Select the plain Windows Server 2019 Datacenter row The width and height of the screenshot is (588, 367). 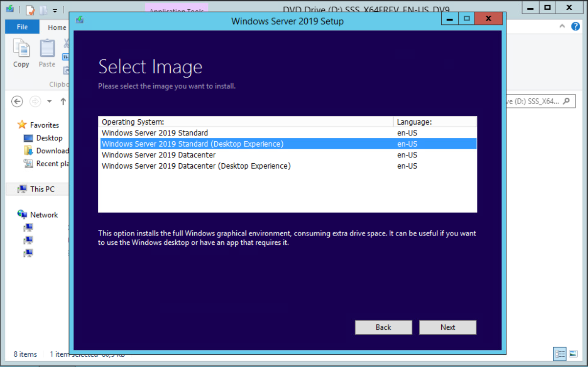coord(288,155)
